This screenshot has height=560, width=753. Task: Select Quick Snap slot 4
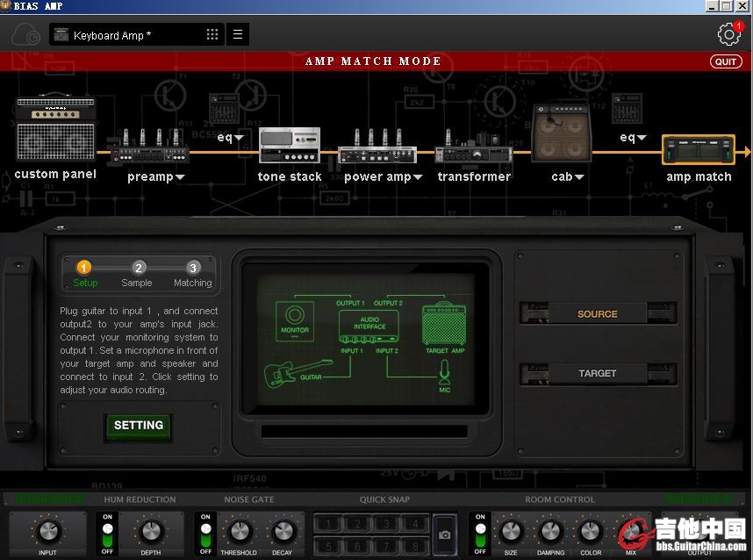pyautogui.click(x=415, y=523)
